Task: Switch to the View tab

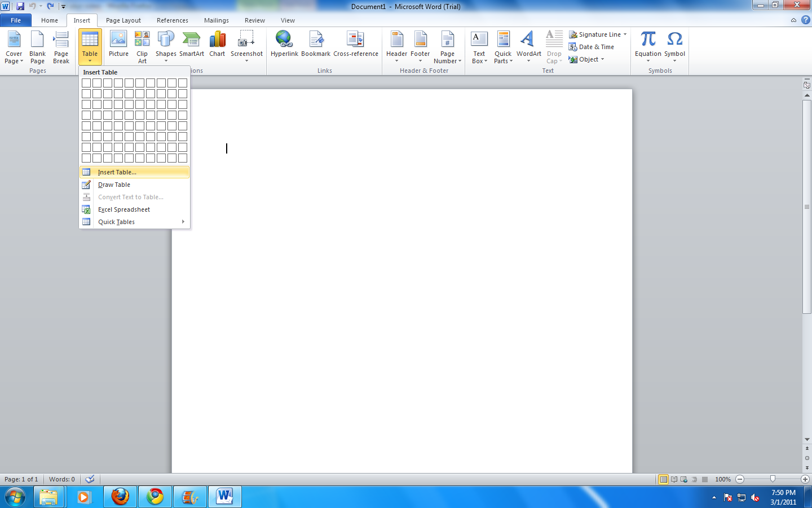Action: click(x=288, y=20)
